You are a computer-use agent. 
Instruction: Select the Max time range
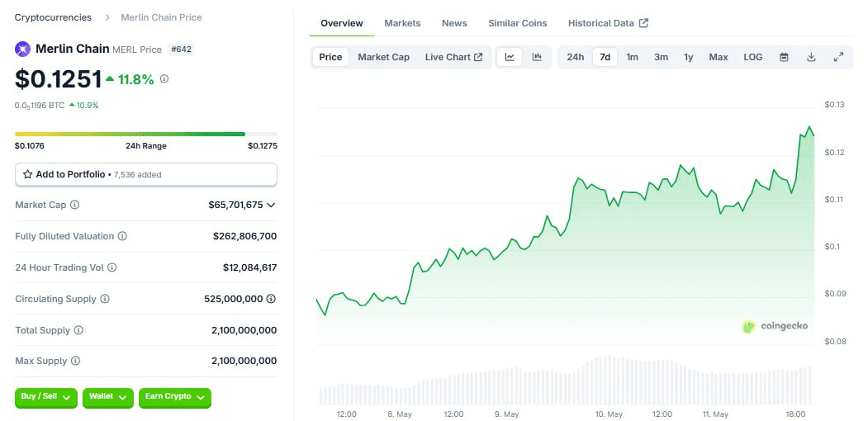coord(719,57)
